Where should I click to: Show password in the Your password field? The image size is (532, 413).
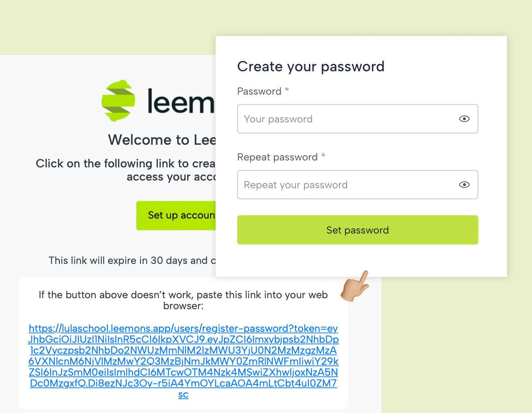[464, 119]
